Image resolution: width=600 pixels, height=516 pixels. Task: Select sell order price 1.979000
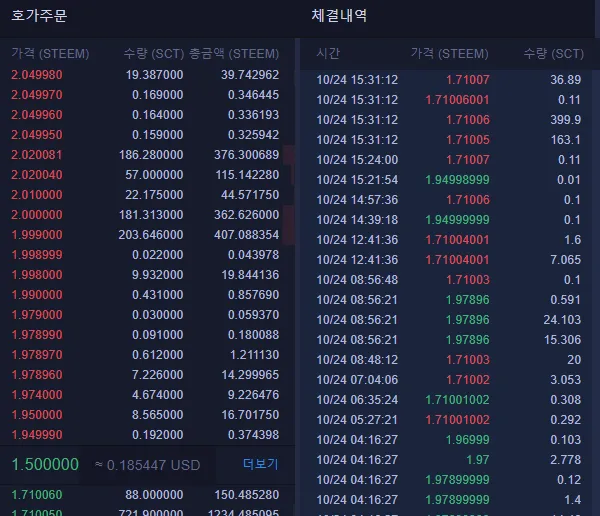[x=37, y=315]
